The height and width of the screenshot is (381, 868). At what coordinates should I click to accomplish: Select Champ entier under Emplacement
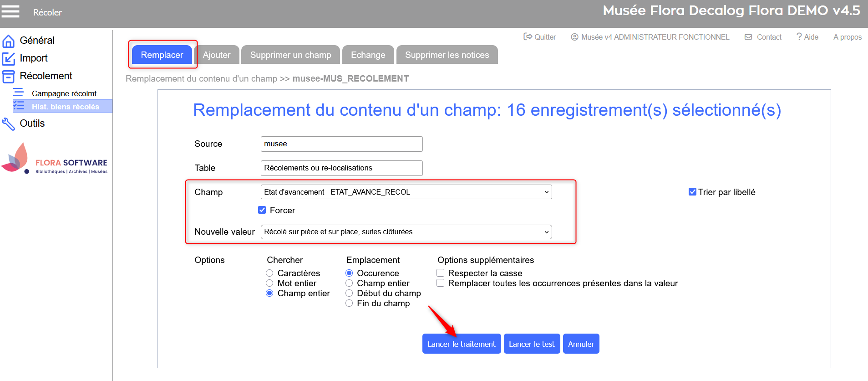coord(349,283)
